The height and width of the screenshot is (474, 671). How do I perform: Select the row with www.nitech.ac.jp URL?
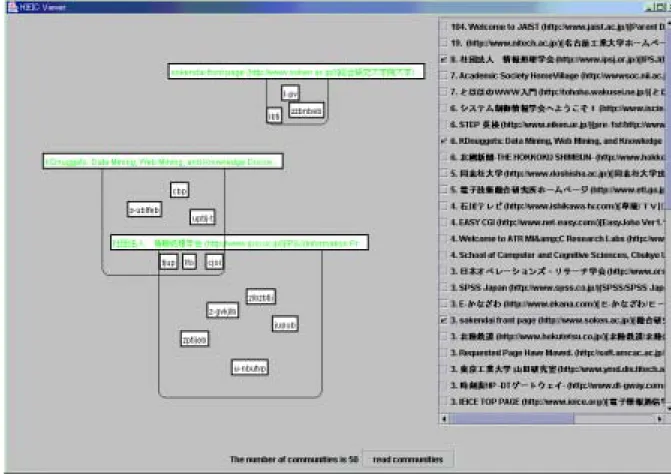click(x=552, y=43)
